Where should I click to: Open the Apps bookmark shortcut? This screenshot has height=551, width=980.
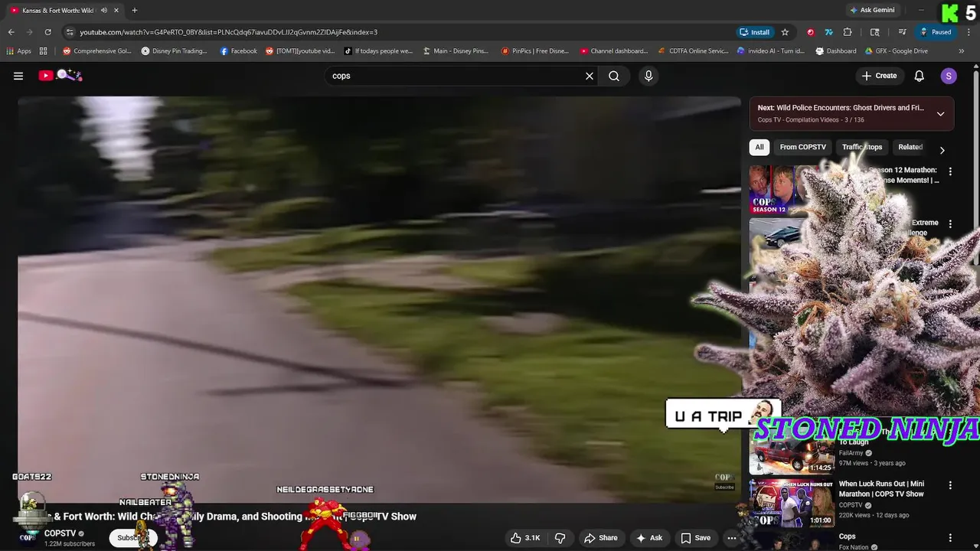[18, 51]
